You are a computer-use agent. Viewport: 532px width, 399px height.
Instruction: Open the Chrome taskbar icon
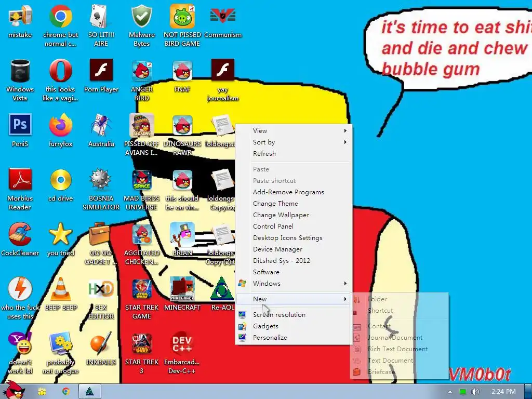pos(66,391)
